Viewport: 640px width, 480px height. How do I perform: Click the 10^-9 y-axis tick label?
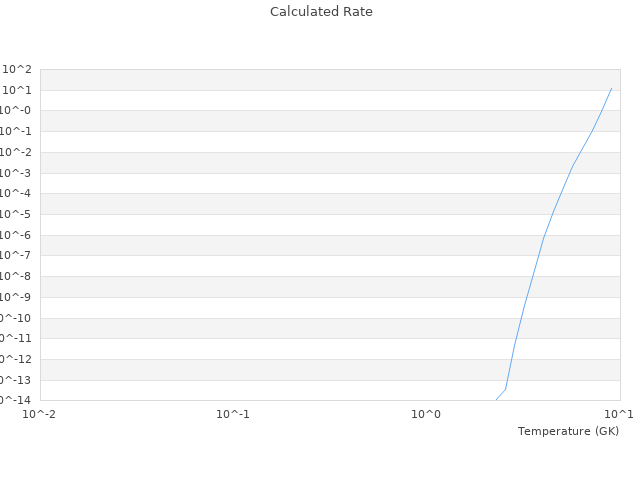(16, 297)
